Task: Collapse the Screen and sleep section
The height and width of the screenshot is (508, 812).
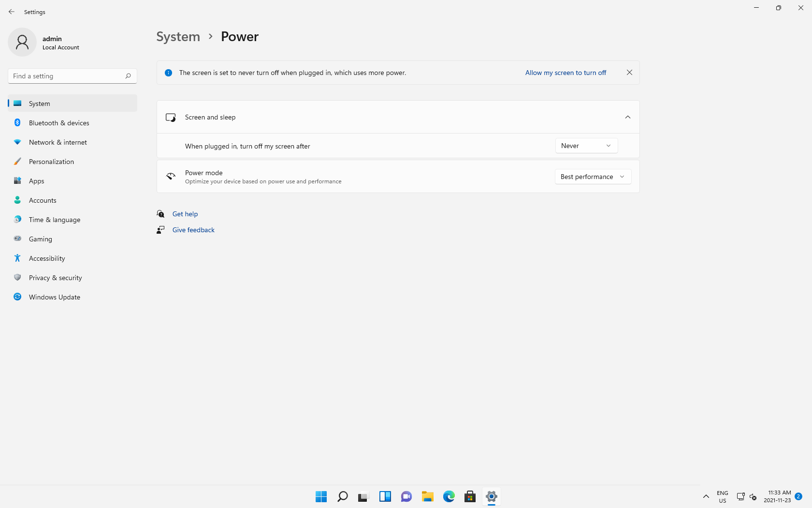Action: coord(628,117)
